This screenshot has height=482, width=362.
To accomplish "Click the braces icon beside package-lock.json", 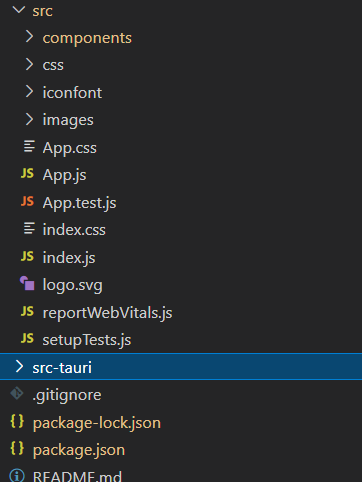I will coord(17,421).
